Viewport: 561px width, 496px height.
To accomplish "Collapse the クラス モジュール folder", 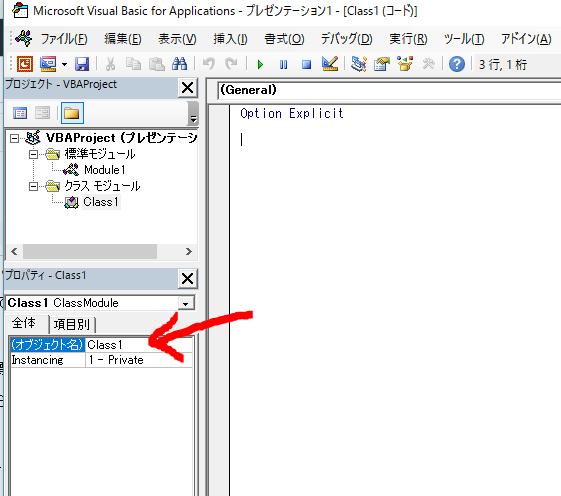I will coord(33,186).
